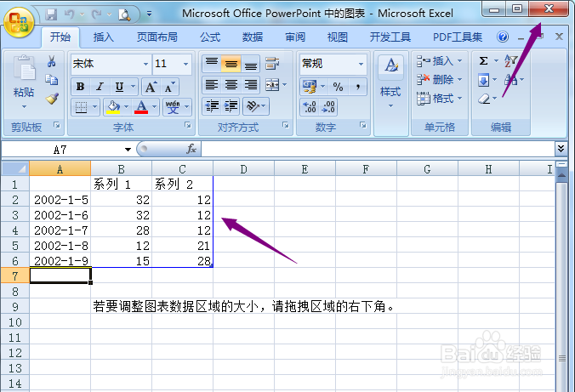Center text horizontally

point(231,85)
